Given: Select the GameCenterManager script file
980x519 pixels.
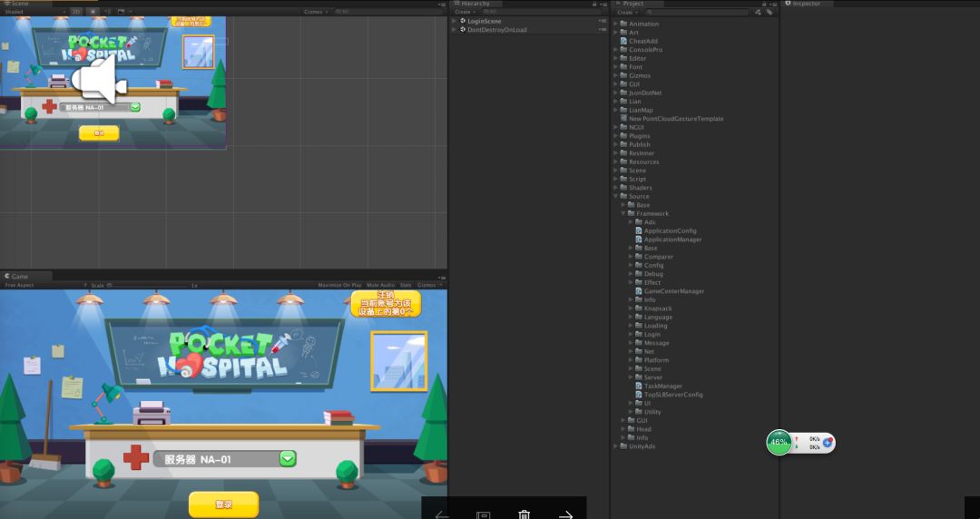Looking at the screenshot, I should click(673, 291).
